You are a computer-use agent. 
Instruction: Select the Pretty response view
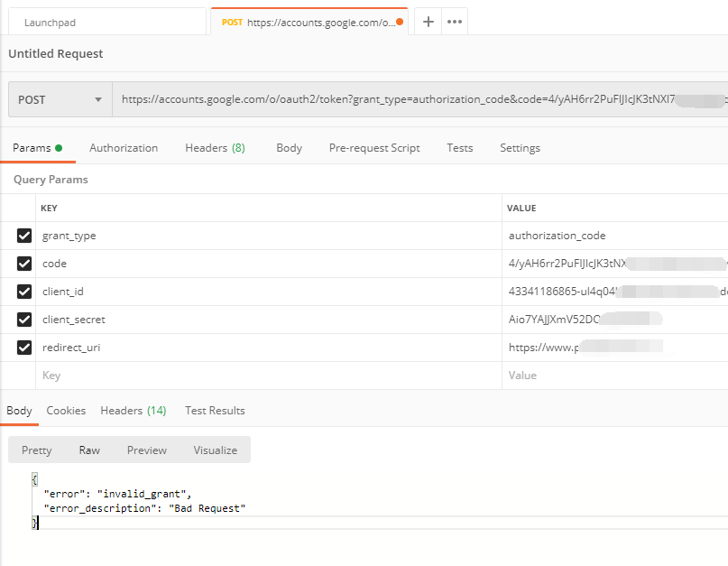click(x=36, y=449)
